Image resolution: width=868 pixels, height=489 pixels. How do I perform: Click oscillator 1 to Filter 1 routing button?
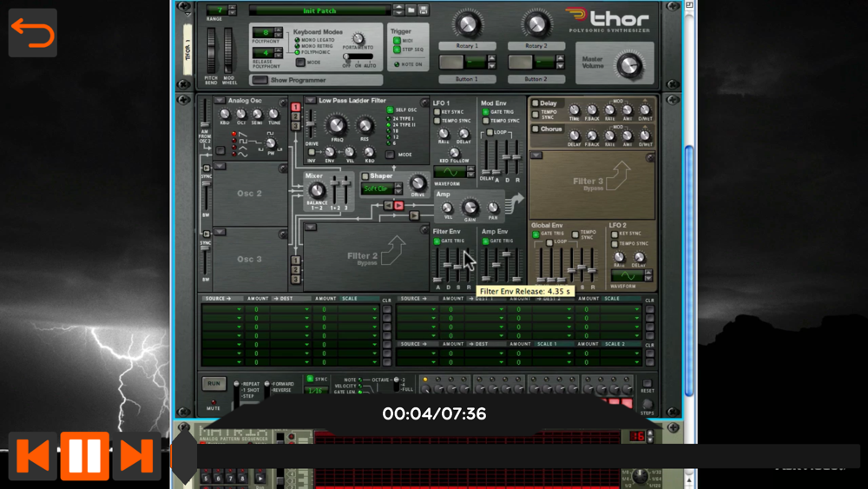(296, 107)
